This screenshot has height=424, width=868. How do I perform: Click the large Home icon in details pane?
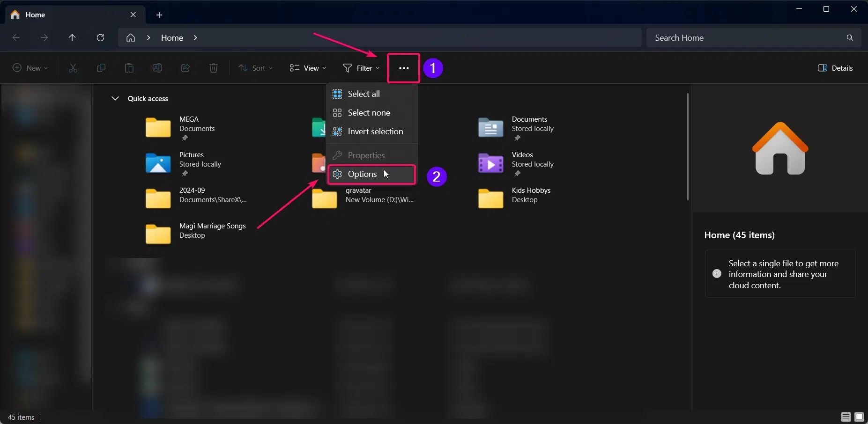pos(780,148)
